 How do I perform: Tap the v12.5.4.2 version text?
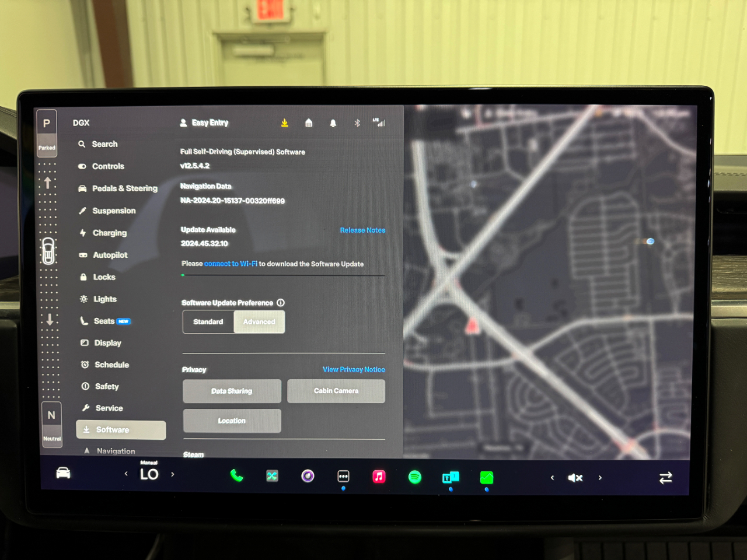tap(195, 166)
